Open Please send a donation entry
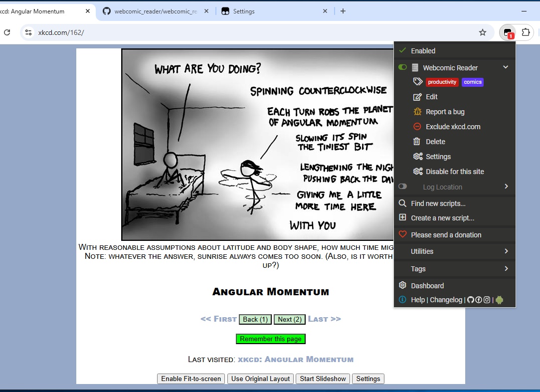 (446, 235)
